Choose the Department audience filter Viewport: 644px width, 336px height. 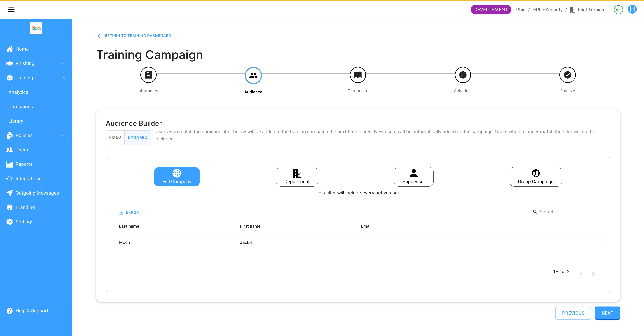(297, 177)
